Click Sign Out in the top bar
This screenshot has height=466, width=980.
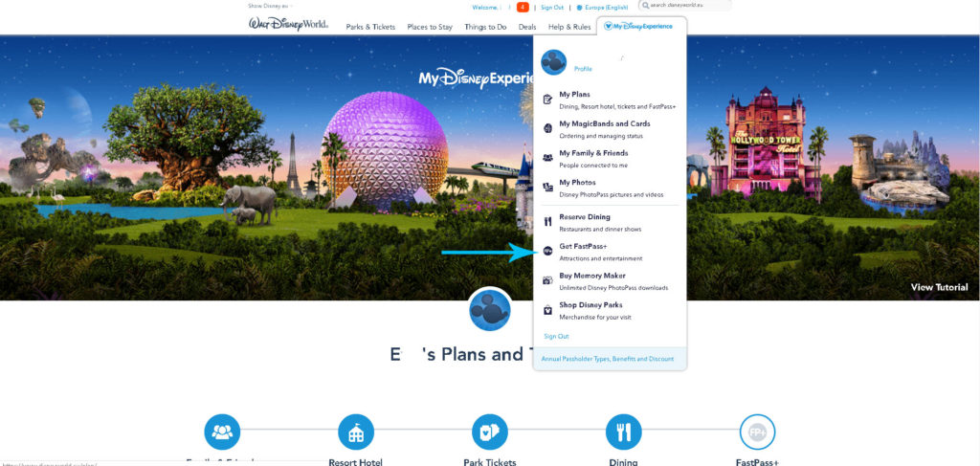pyautogui.click(x=552, y=8)
